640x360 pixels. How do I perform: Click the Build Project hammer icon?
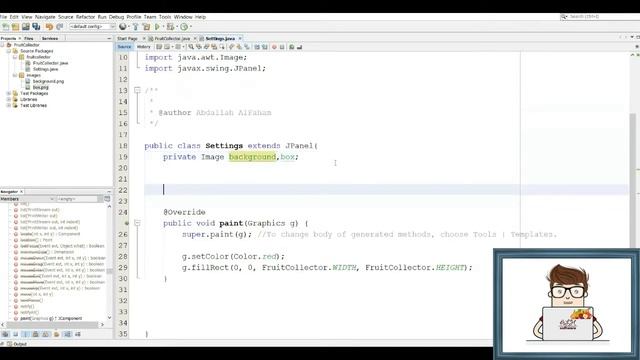tap(136, 27)
